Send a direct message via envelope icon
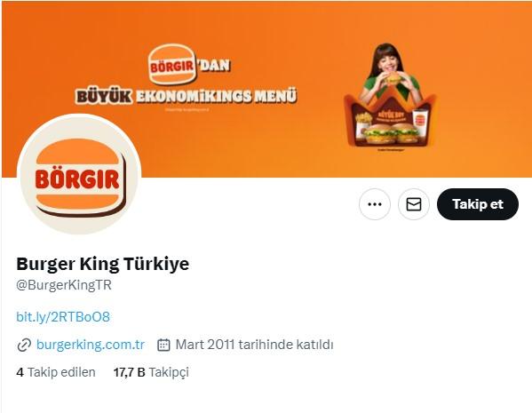Viewport: 532px width, 413px height. pyautogui.click(x=414, y=204)
